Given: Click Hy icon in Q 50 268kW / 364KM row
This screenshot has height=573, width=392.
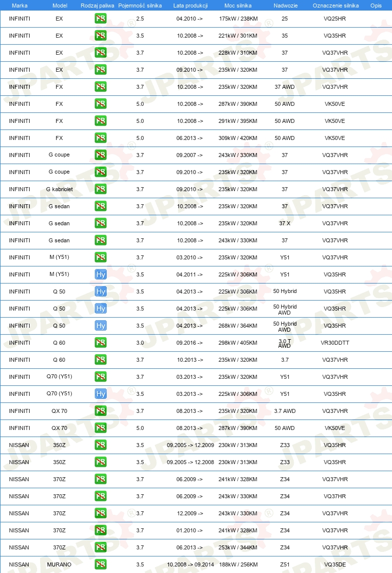Looking at the screenshot, I should tap(100, 326).
